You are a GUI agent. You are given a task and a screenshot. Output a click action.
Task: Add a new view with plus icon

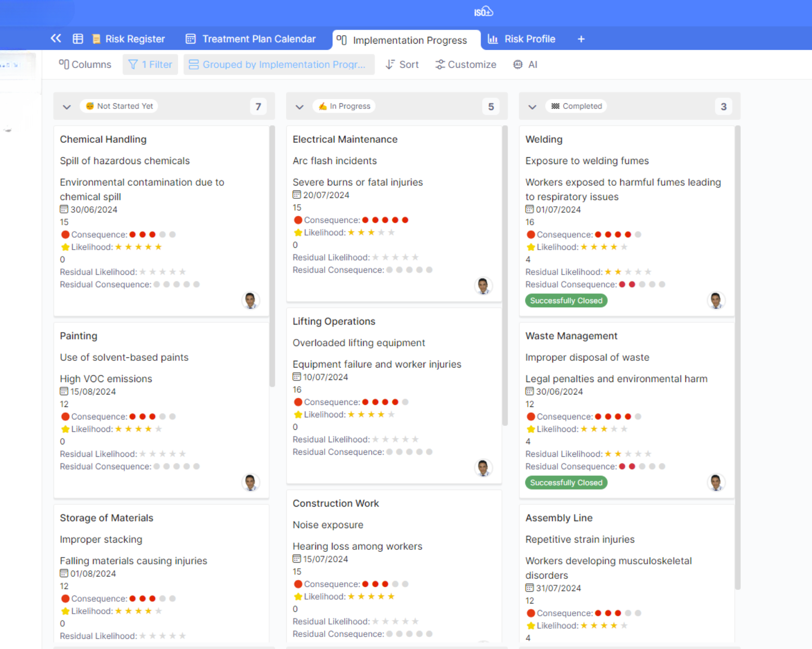click(x=581, y=39)
